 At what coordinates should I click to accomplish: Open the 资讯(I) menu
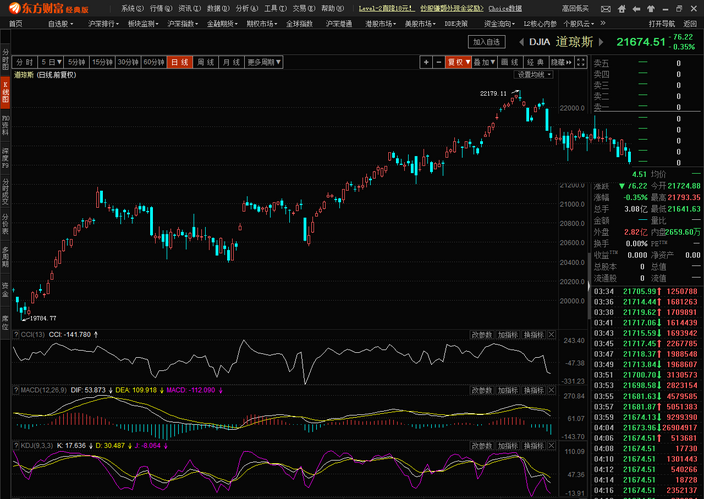coord(189,9)
